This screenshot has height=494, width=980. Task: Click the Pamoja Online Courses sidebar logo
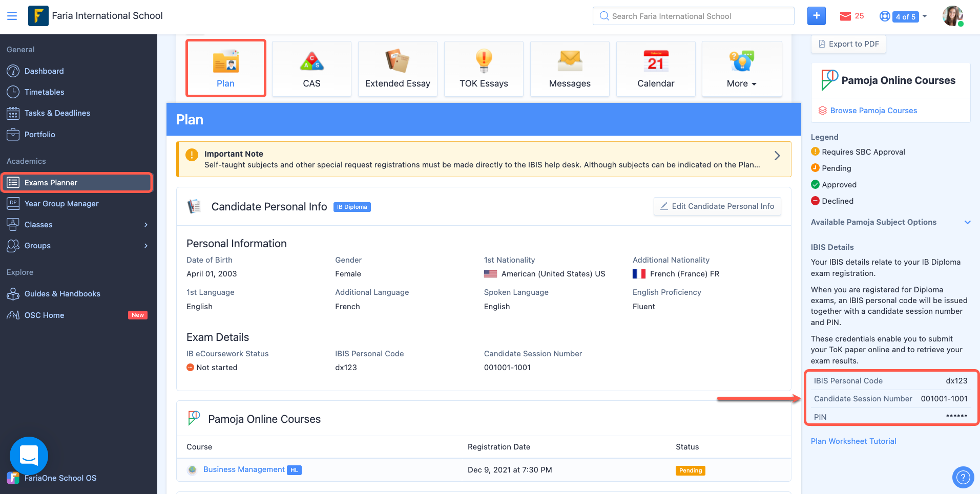[829, 80]
